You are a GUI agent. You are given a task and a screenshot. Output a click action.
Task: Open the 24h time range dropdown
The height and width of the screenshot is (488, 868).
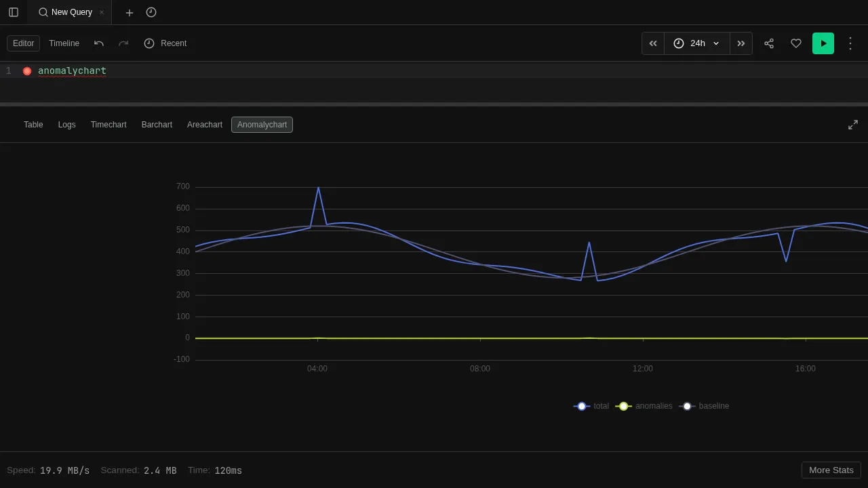click(697, 43)
